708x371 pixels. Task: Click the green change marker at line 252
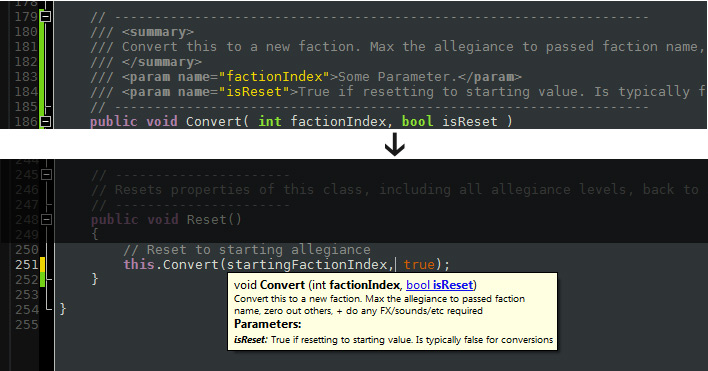click(x=42, y=279)
